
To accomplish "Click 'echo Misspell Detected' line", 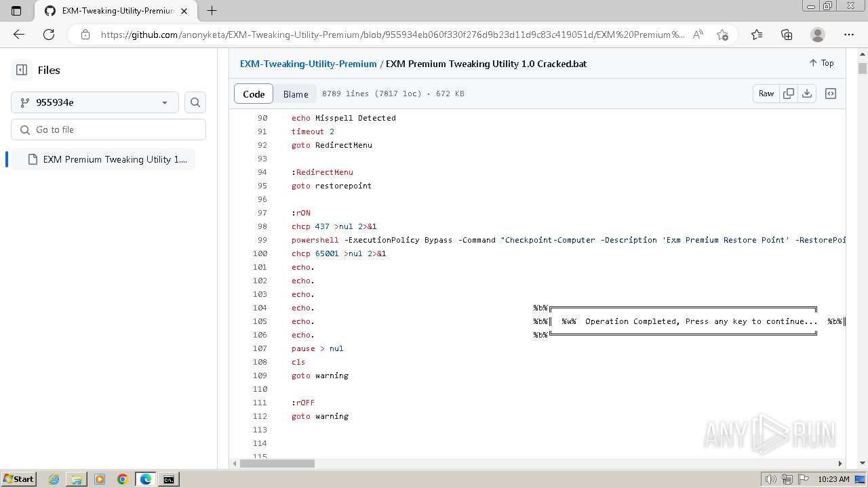I will 344,118.
